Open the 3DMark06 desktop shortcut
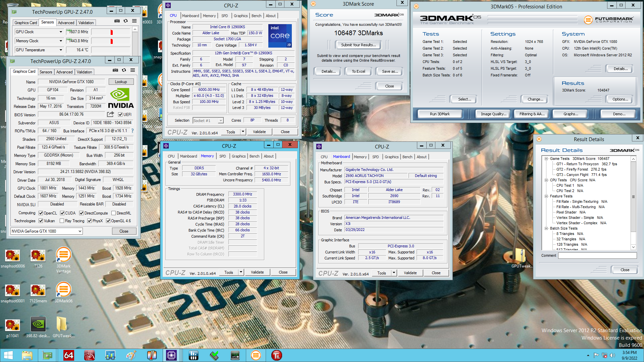This screenshot has height=362, width=644. pyautogui.click(x=63, y=293)
